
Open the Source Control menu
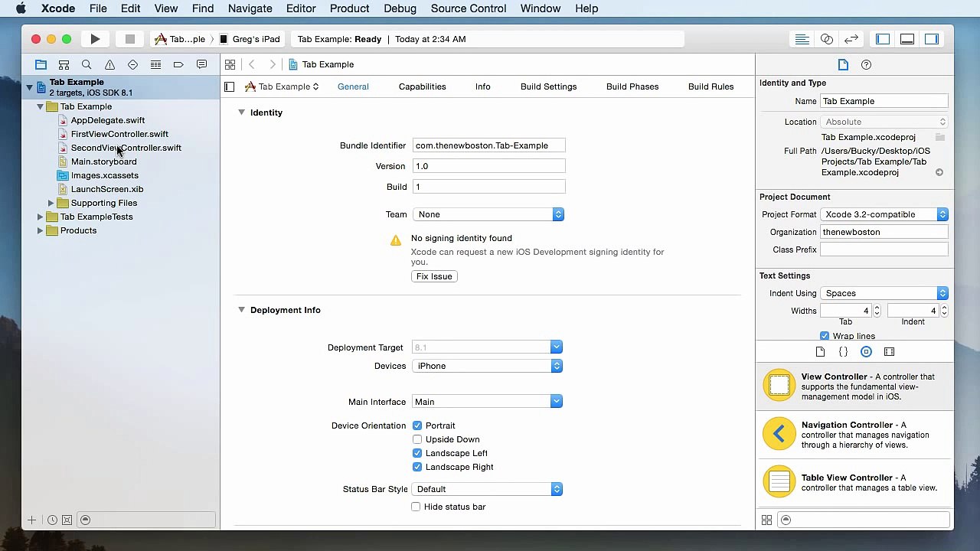(469, 8)
